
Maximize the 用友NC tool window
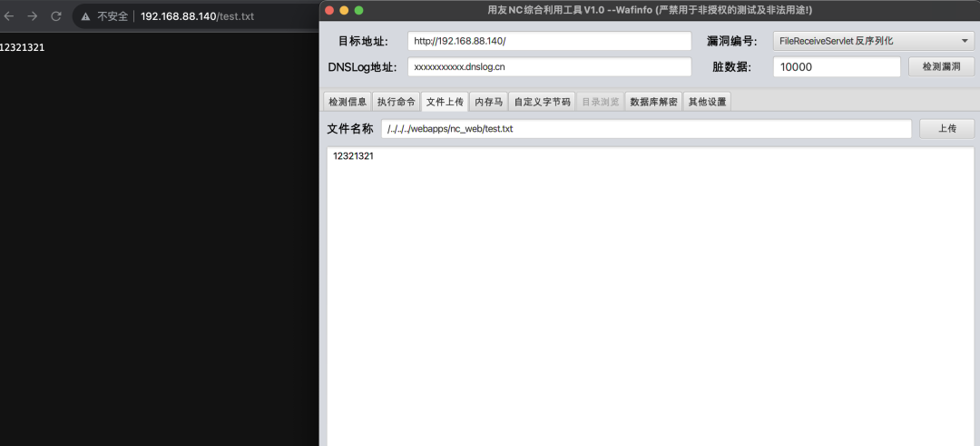click(358, 10)
